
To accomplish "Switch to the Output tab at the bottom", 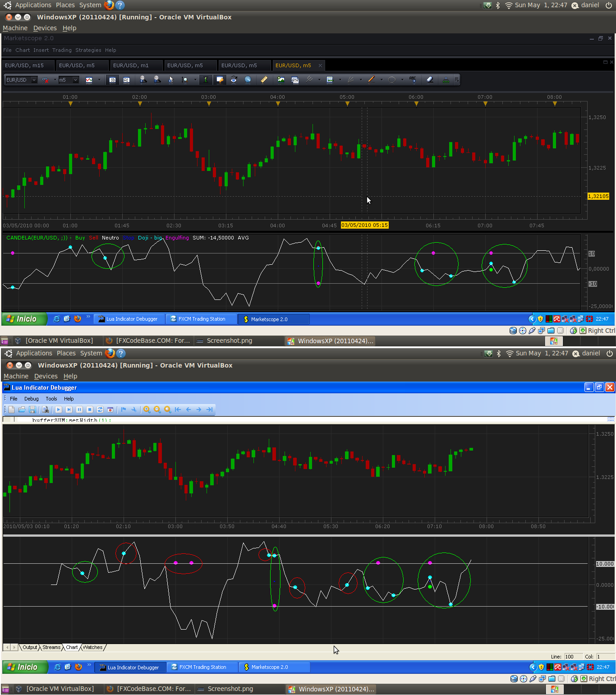I will tap(30, 647).
